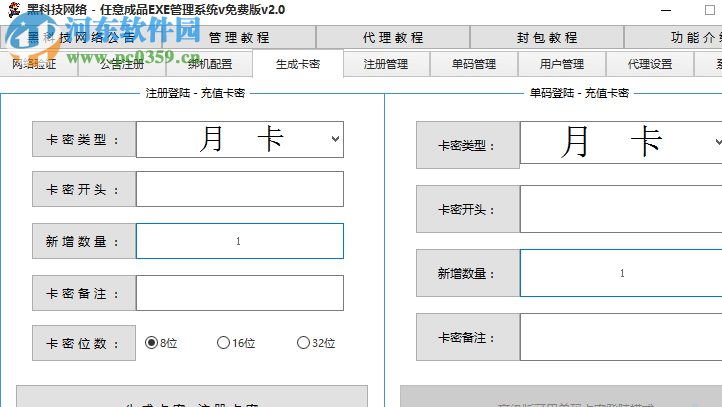Click the 生成卡密 button in the 注册登陆 panel
Viewport: 722px width, 407px height.
pyautogui.click(x=192, y=396)
